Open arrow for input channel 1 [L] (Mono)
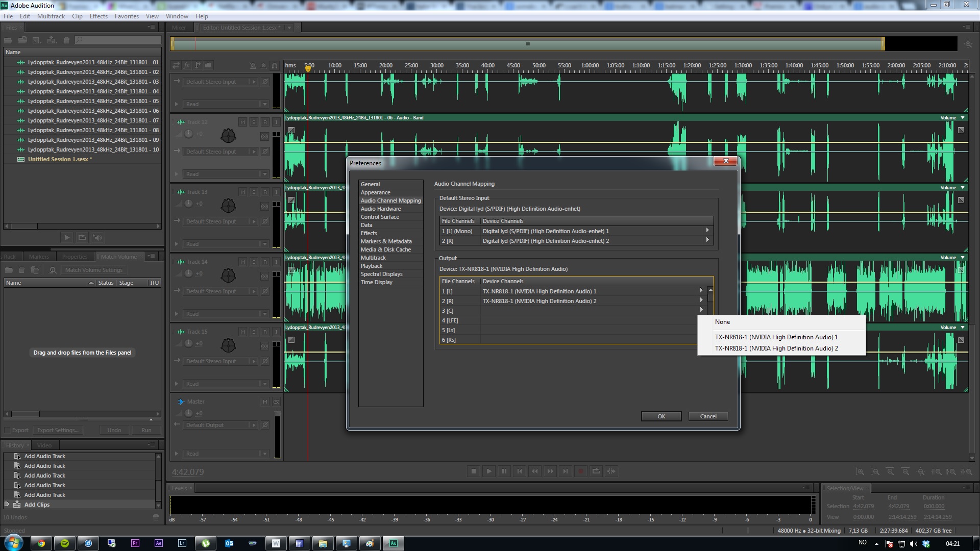 tap(707, 231)
